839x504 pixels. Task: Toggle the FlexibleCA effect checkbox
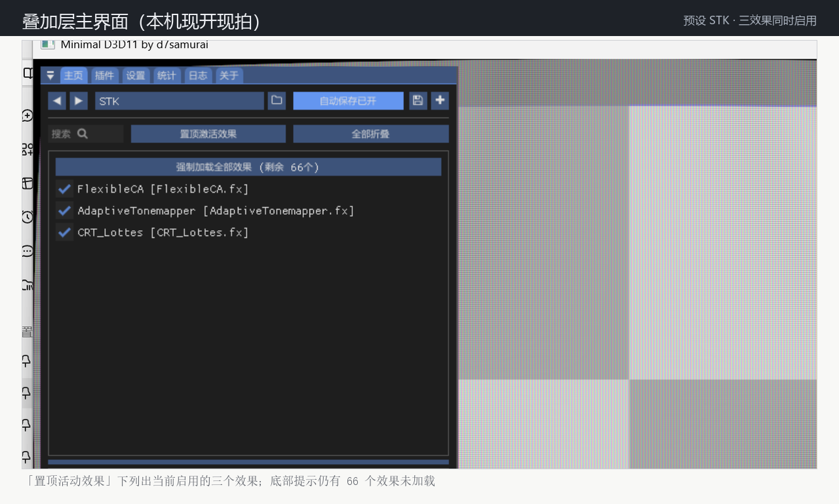(64, 189)
